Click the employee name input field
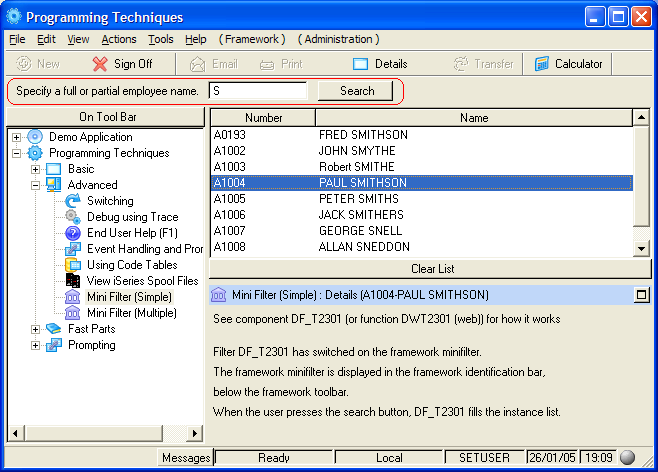 [258, 91]
